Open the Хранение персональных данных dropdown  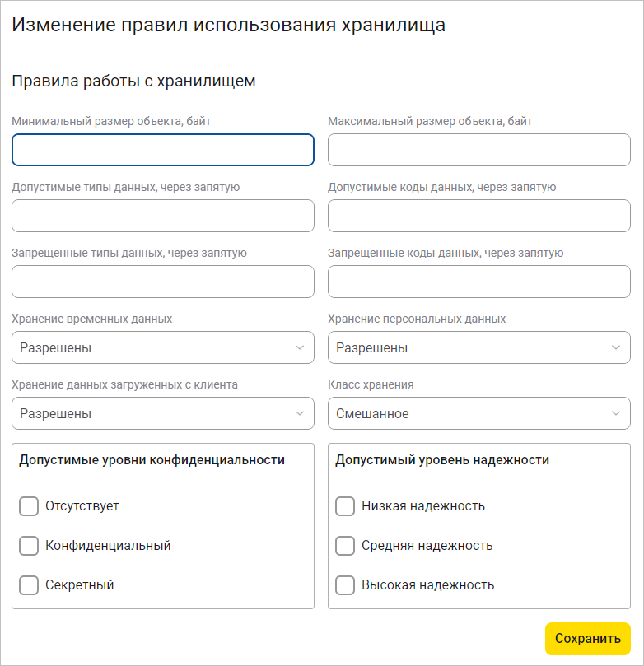point(478,347)
